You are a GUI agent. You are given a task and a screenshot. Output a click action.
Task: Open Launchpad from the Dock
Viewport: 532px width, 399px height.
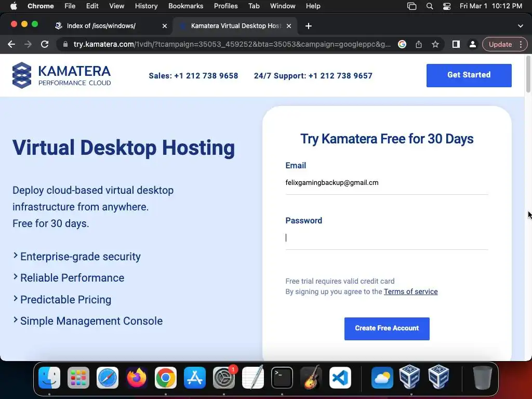pyautogui.click(x=78, y=378)
